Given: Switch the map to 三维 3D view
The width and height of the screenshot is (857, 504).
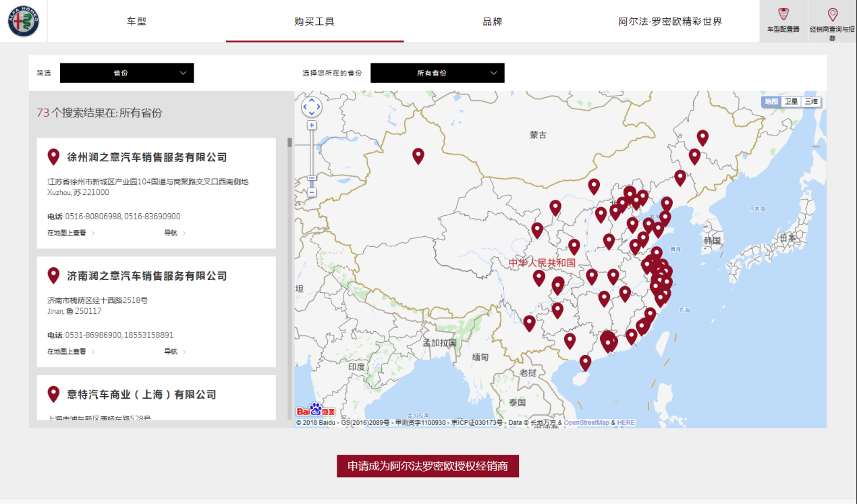Looking at the screenshot, I should tap(811, 102).
